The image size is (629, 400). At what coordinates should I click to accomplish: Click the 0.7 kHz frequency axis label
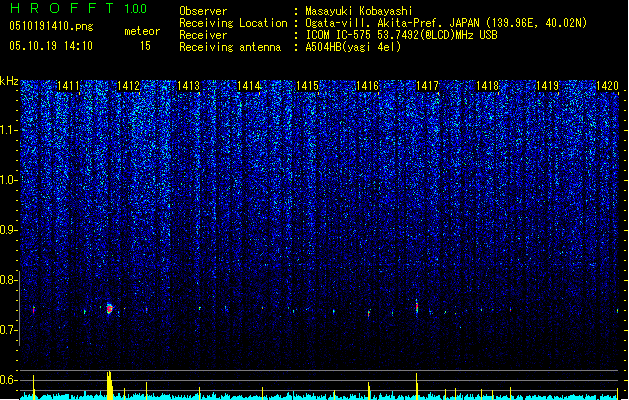coord(8,330)
